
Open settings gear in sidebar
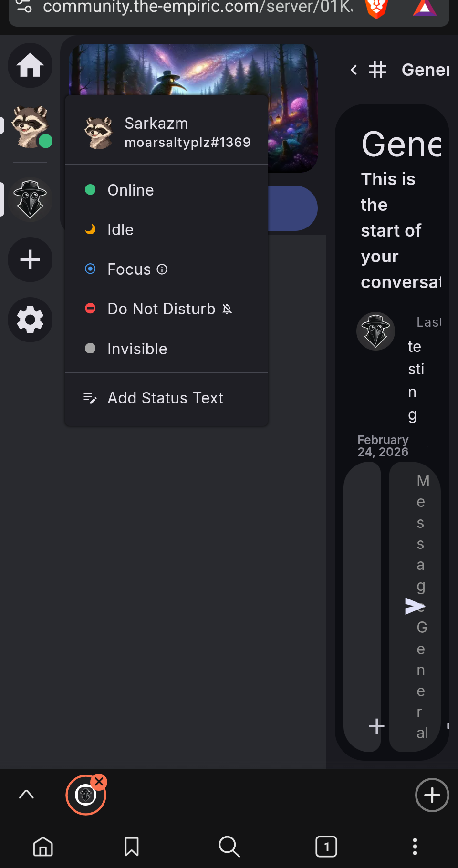coord(30,320)
